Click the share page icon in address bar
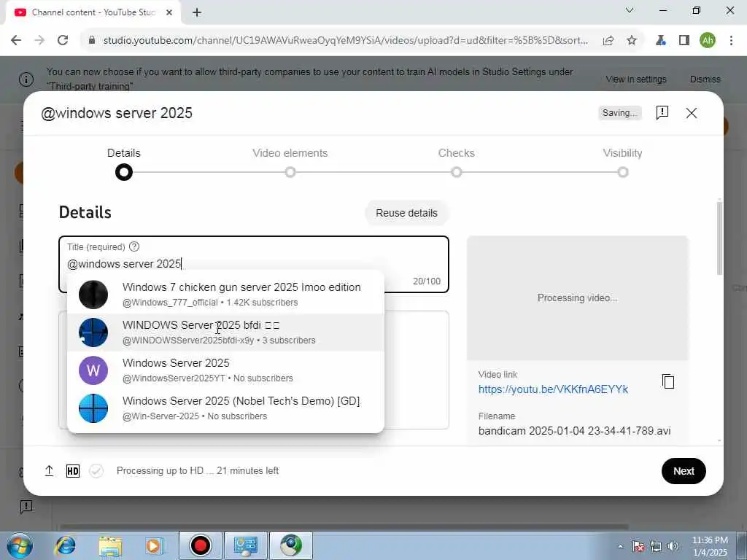Screen dimensions: 747x560 pyautogui.click(x=608, y=41)
